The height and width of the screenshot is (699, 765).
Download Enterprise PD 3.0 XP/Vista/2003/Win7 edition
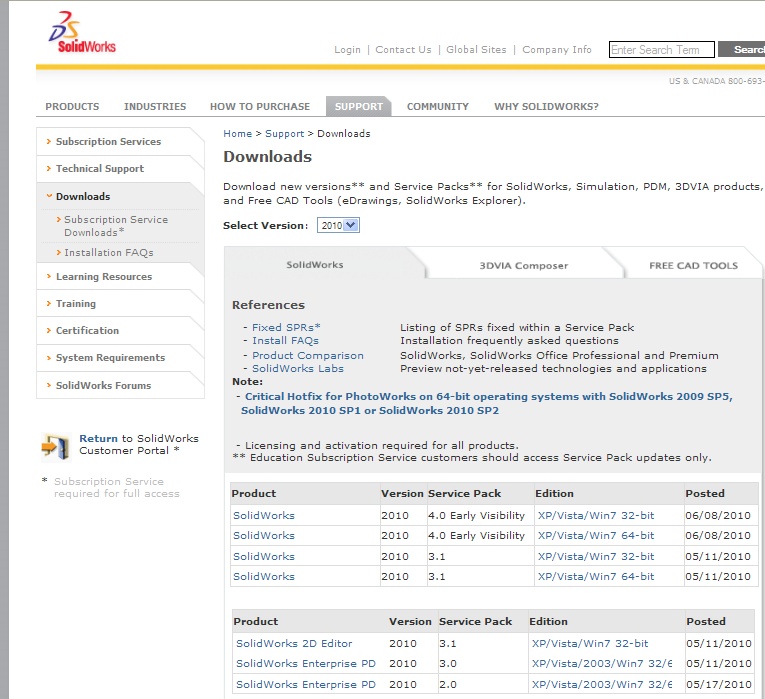(602, 663)
